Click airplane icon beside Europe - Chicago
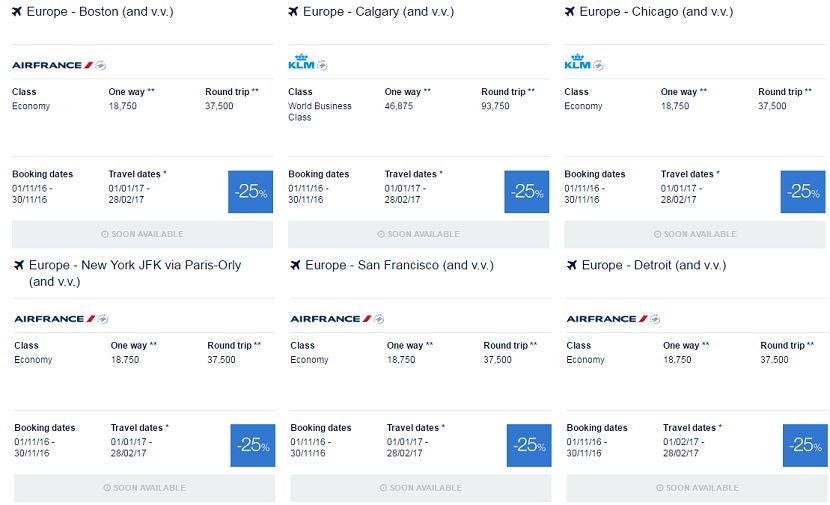Viewport: 830px width, 505px height. point(570,12)
